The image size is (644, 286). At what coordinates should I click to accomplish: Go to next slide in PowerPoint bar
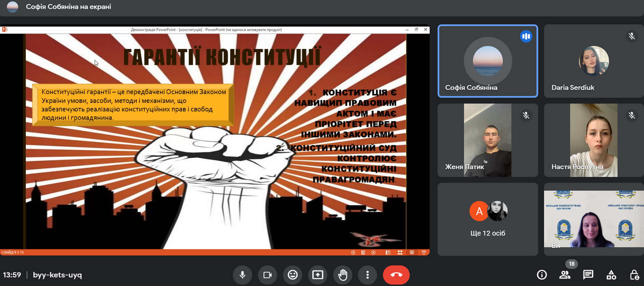coord(374,252)
